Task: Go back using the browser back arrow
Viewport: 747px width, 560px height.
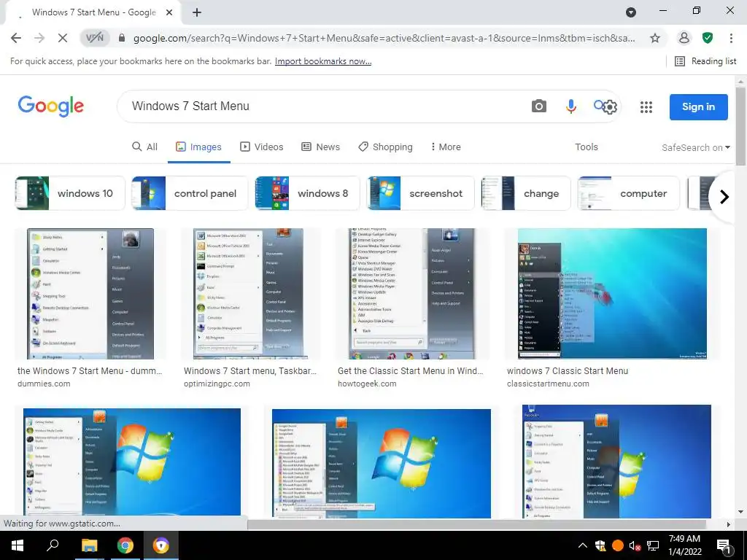Action: coord(16,38)
